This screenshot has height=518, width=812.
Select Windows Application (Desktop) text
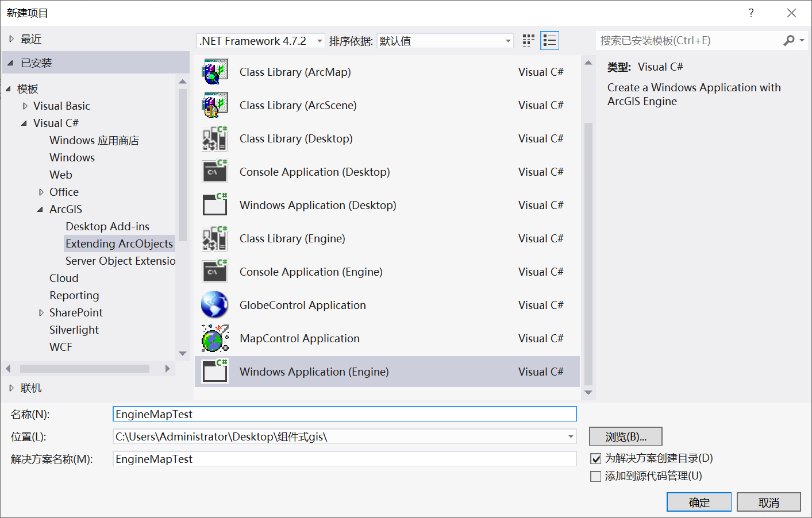(318, 205)
